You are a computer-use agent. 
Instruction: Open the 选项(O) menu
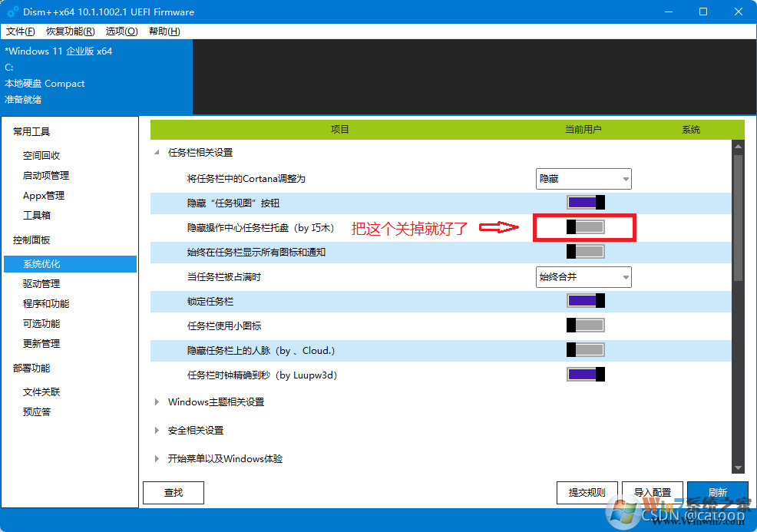(x=121, y=31)
